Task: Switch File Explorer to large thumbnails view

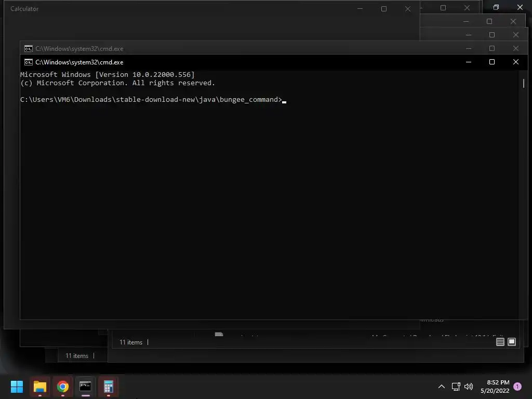Action: pos(512,342)
